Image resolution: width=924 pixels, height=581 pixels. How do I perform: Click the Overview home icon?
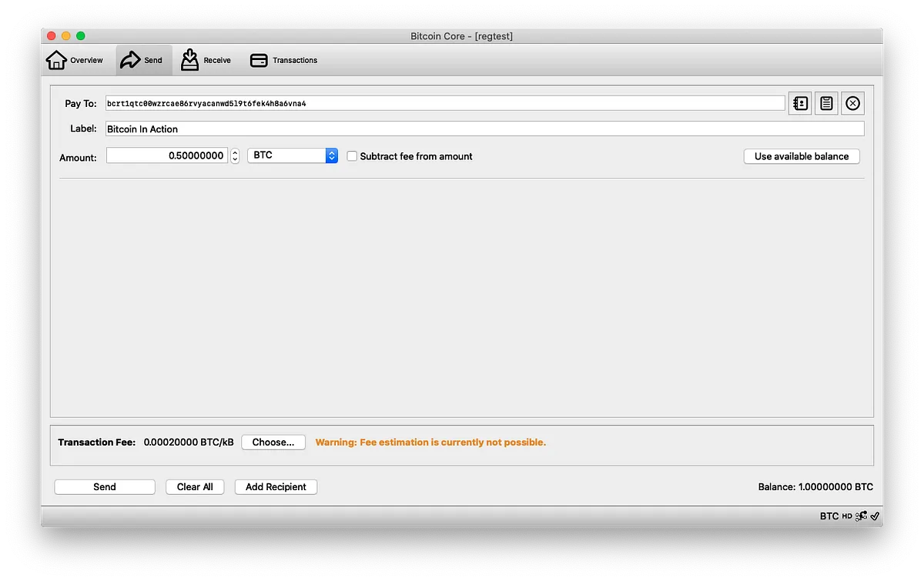point(56,59)
